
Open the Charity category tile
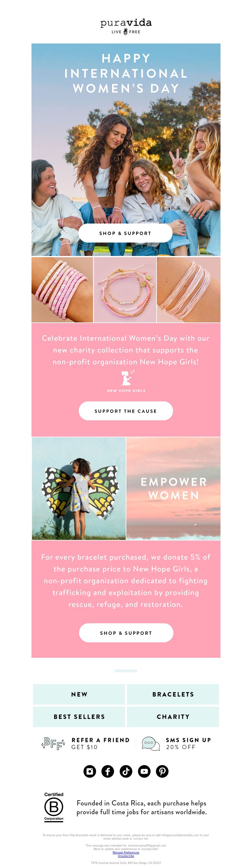click(173, 716)
